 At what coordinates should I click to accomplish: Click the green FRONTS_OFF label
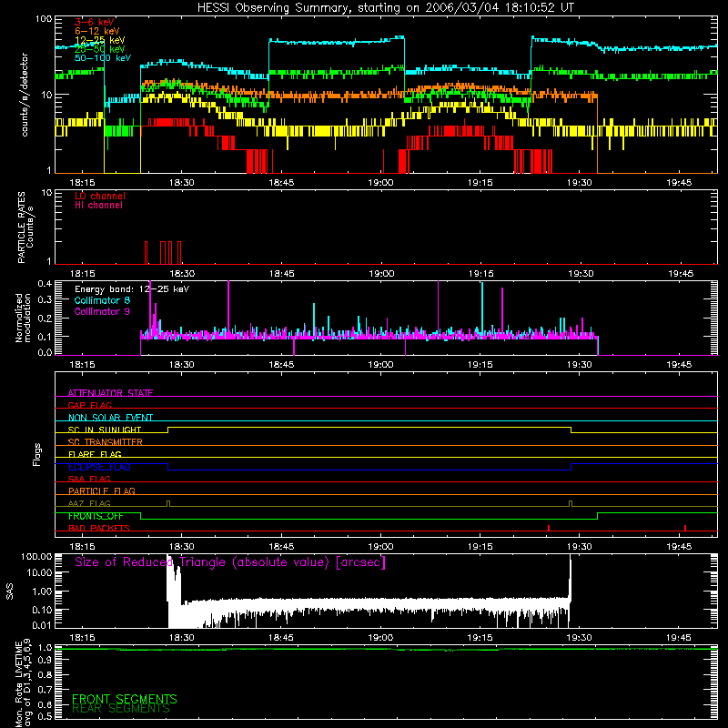click(x=96, y=516)
